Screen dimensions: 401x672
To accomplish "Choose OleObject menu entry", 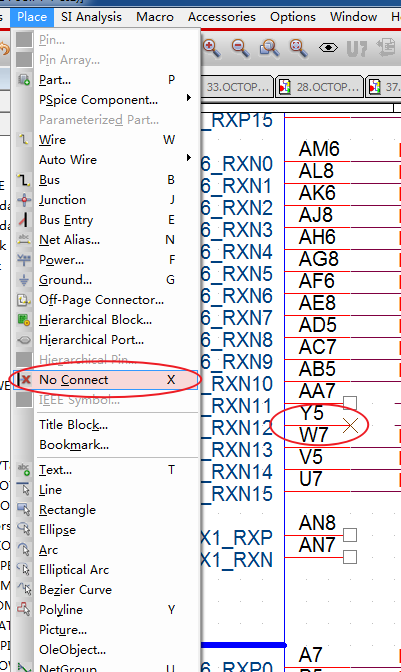I will click(72, 650).
